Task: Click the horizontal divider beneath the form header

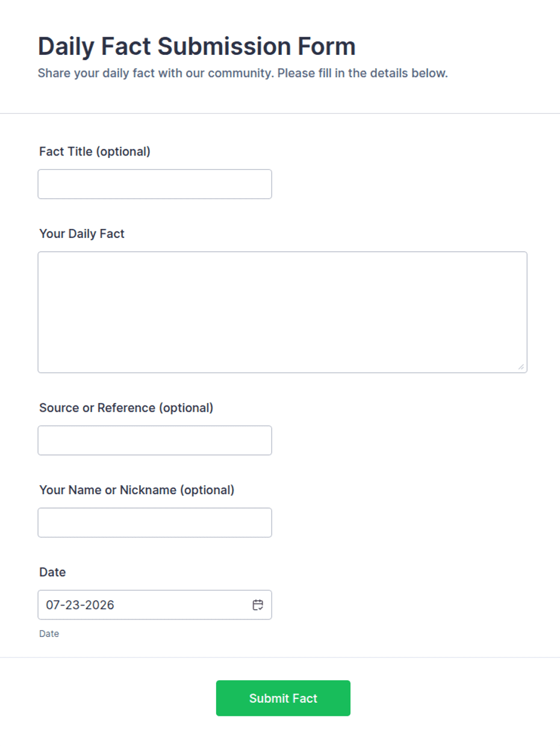Action: pyautogui.click(x=280, y=113)
